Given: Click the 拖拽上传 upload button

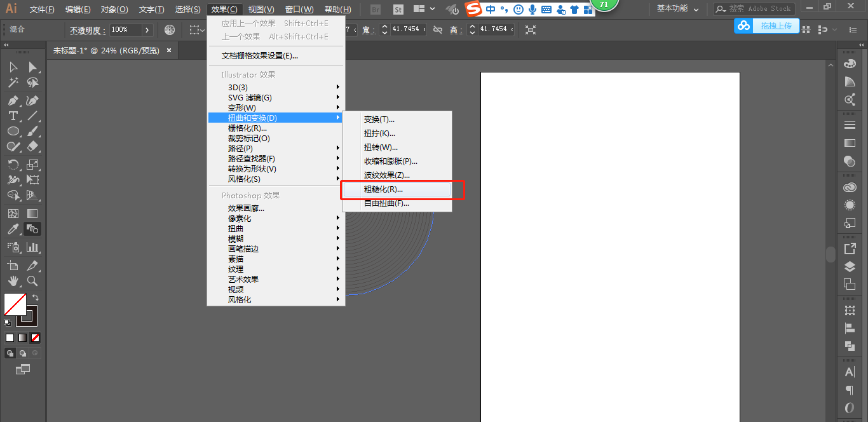Looking at the screenshot, I should [767, 25].
